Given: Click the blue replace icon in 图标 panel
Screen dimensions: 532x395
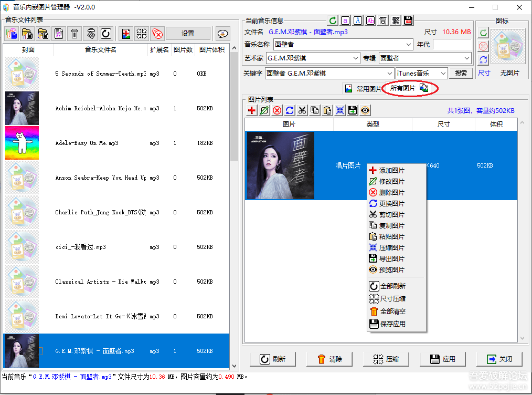Looking at the screenshot, I should 483,60.
